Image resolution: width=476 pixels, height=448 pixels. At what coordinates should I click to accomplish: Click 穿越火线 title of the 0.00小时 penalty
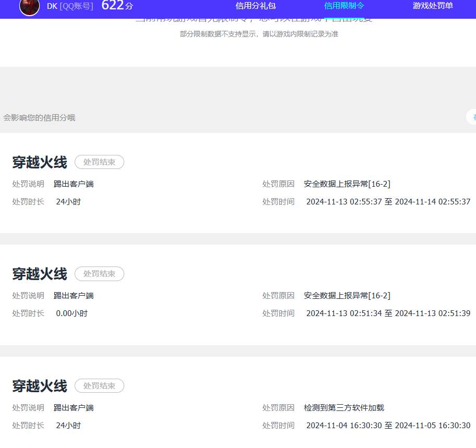(x=40, y=274)
